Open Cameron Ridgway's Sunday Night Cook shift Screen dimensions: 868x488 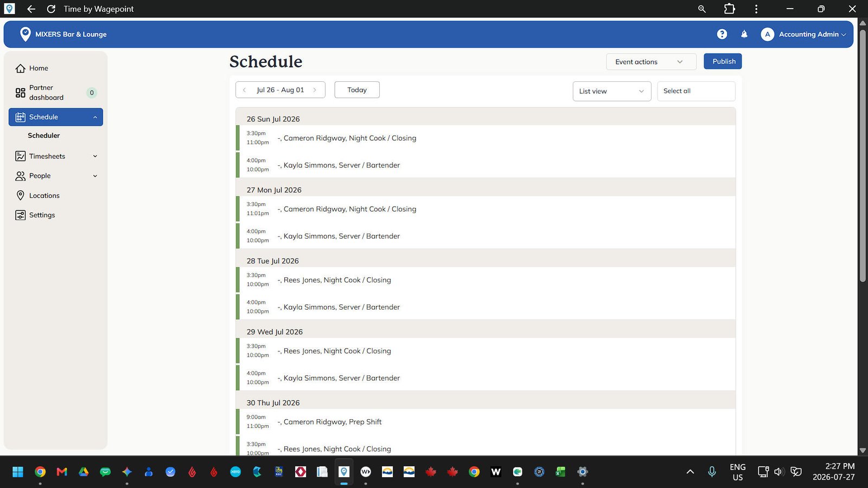(x=486, y=138)
